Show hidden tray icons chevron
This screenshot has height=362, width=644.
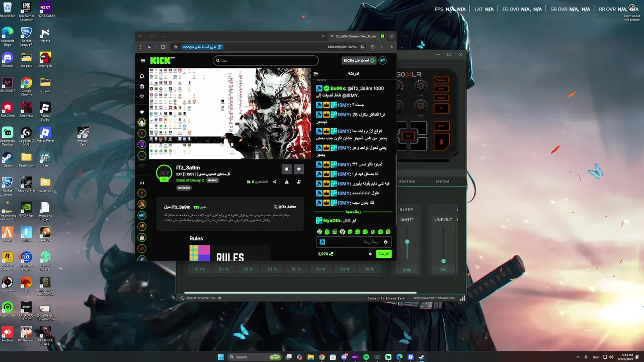[577, 357]
